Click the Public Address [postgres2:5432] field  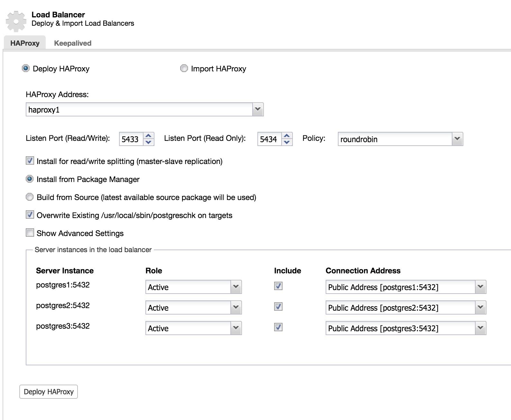coord(400,307)
